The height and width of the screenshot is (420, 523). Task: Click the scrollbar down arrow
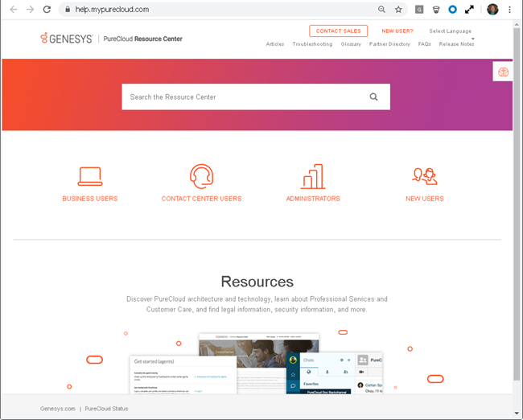click(x=517, y=414)
